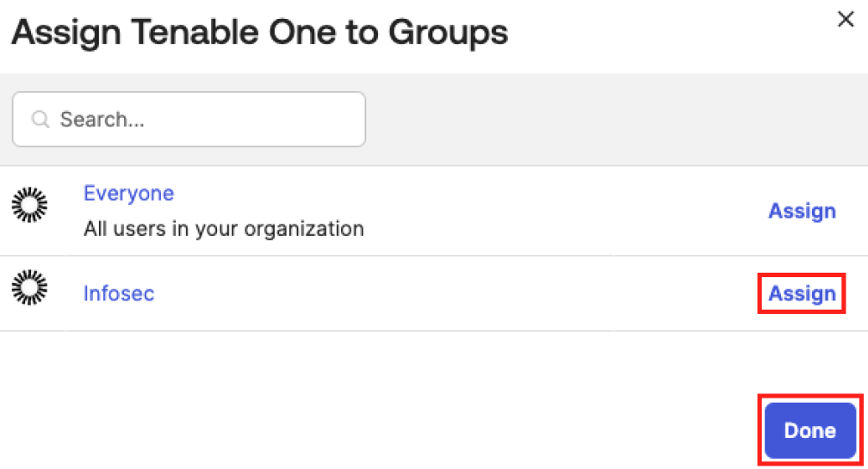This screenshot has width=868, height=469.
Task: Assign Tenable One to Everyone group
Action: coord(802,211)
